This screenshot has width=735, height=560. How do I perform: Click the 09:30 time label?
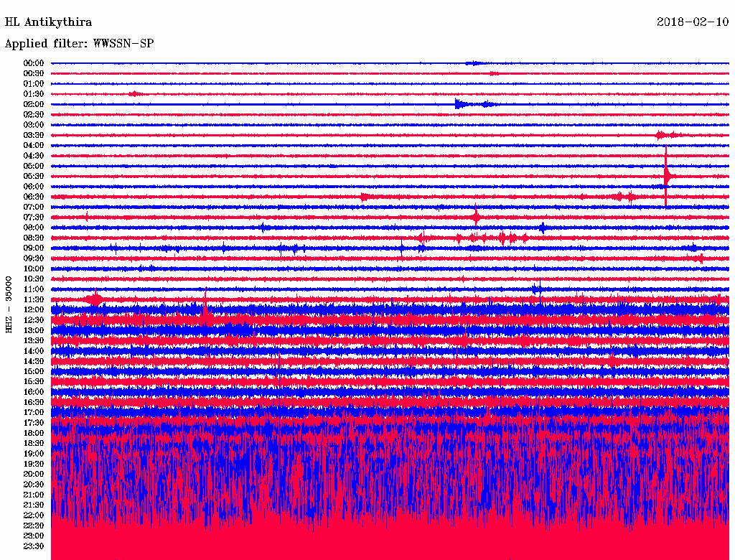pos(34,258)
